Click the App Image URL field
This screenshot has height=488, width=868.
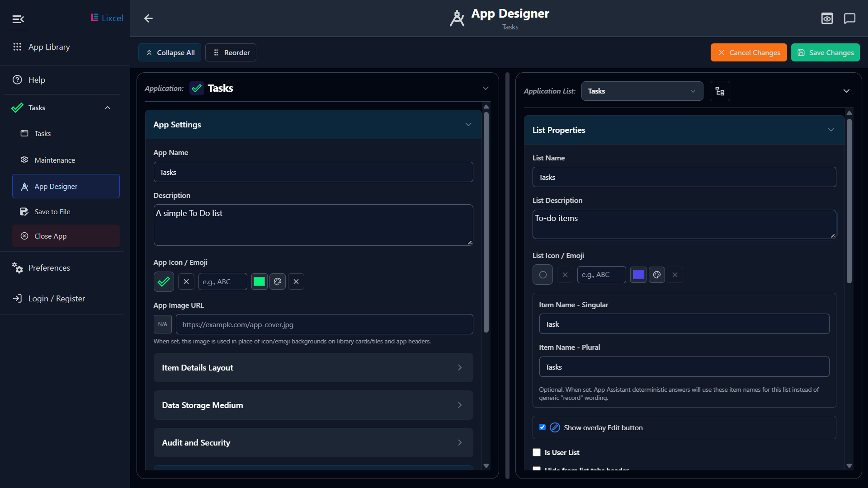[324, 324]
